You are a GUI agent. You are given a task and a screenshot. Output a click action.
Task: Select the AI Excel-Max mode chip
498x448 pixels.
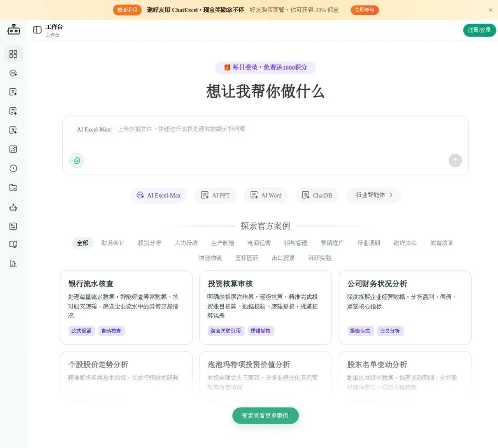tap(158, 195)
